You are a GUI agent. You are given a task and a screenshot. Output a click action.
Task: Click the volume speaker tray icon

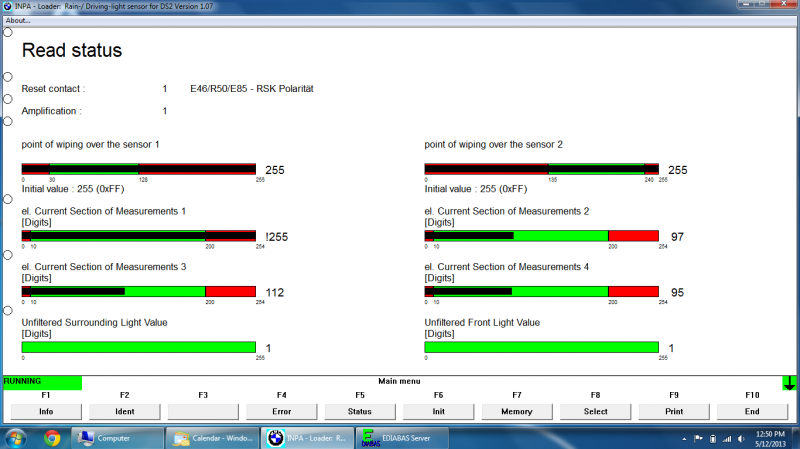pos(741,439)
